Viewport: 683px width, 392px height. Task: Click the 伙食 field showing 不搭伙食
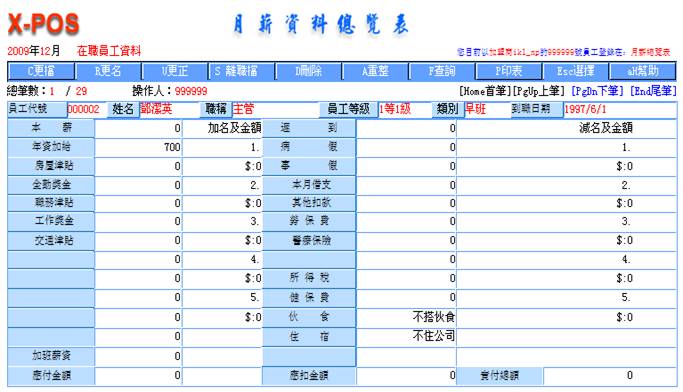[x=406, y=317]
